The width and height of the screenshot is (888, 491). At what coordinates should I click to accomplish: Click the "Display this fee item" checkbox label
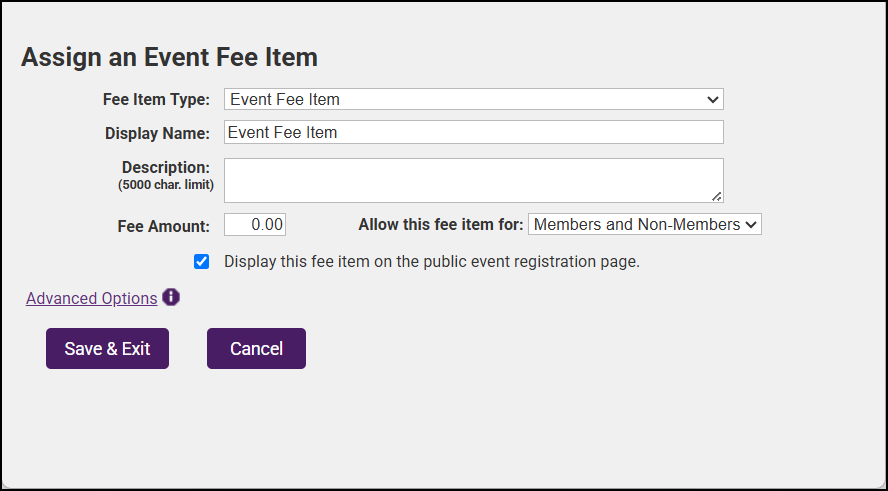pyautogui.click(x=431, y=262)
